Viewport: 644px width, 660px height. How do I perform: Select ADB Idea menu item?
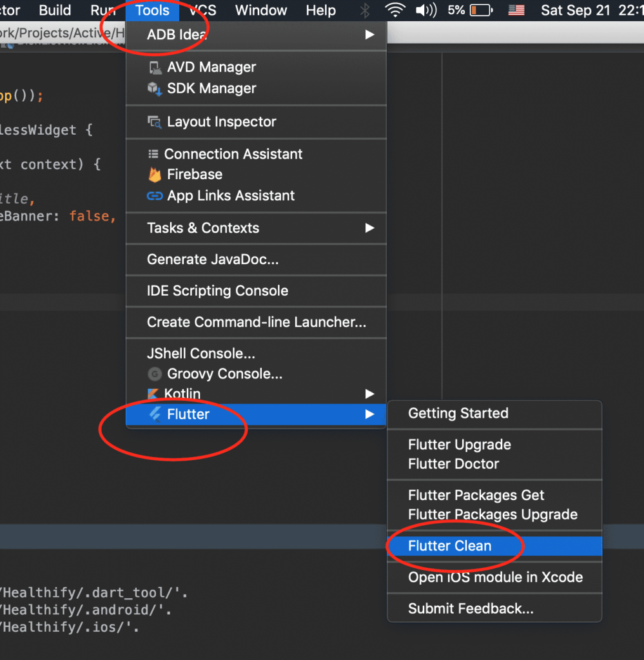click(257, 35)
